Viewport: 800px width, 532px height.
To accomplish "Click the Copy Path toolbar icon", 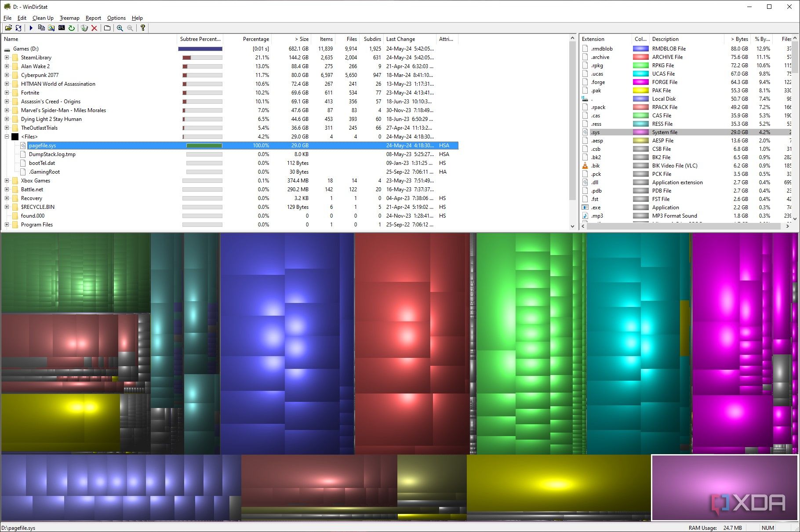I will (x=41, y=28).
